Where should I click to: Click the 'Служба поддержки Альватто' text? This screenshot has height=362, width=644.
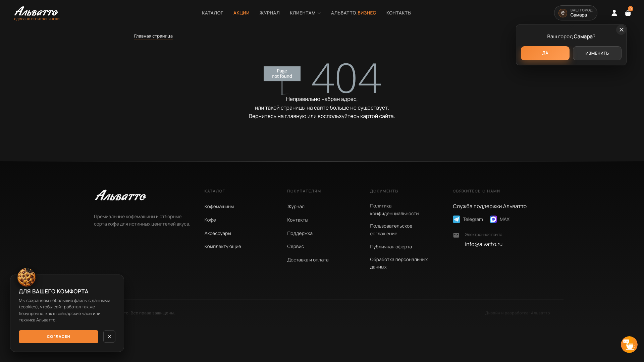coord(490,206)
